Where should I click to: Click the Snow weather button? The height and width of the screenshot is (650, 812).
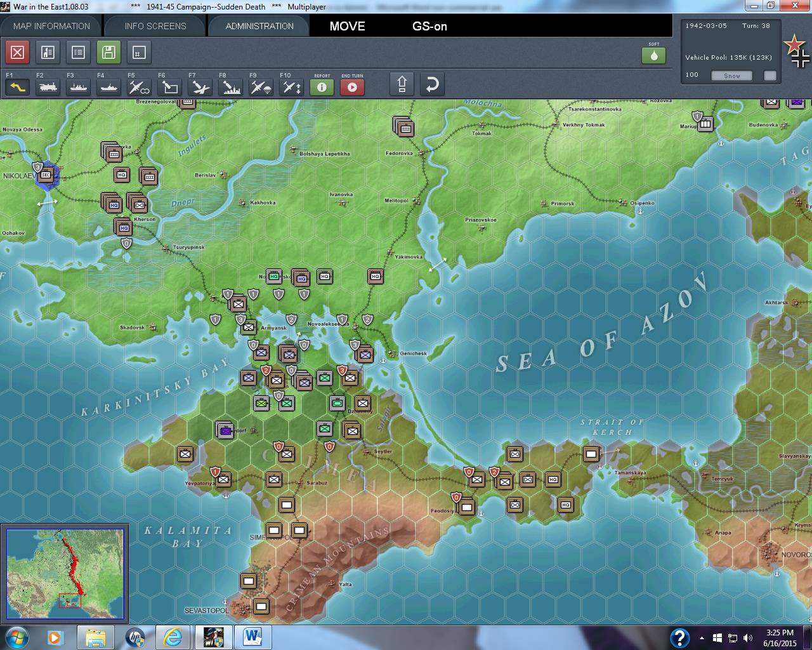point(731,76)
